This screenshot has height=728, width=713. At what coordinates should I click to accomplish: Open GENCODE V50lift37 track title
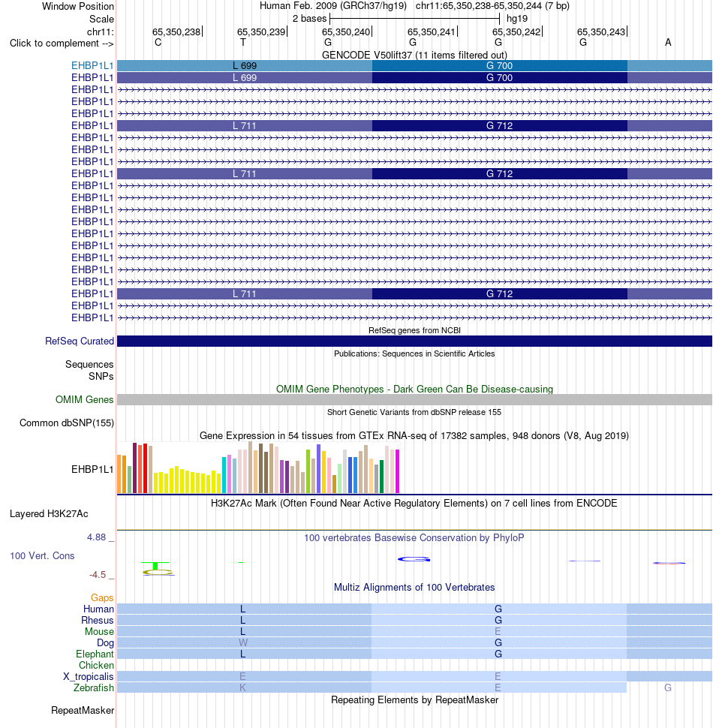(x=414, y=56)
